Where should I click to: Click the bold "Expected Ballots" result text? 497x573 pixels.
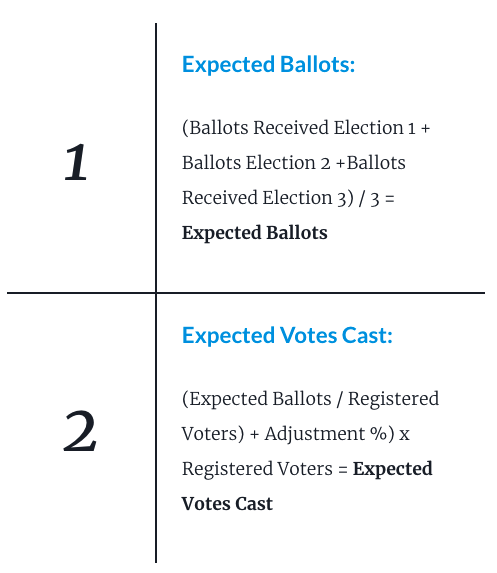tap(255, 233)
